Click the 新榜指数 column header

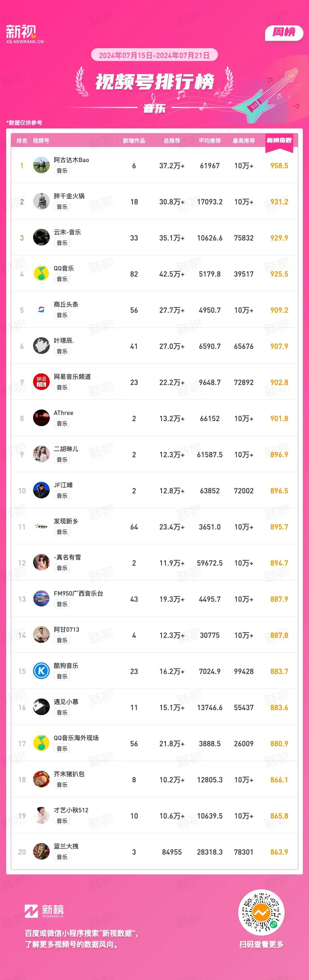(x=279, y=141)
